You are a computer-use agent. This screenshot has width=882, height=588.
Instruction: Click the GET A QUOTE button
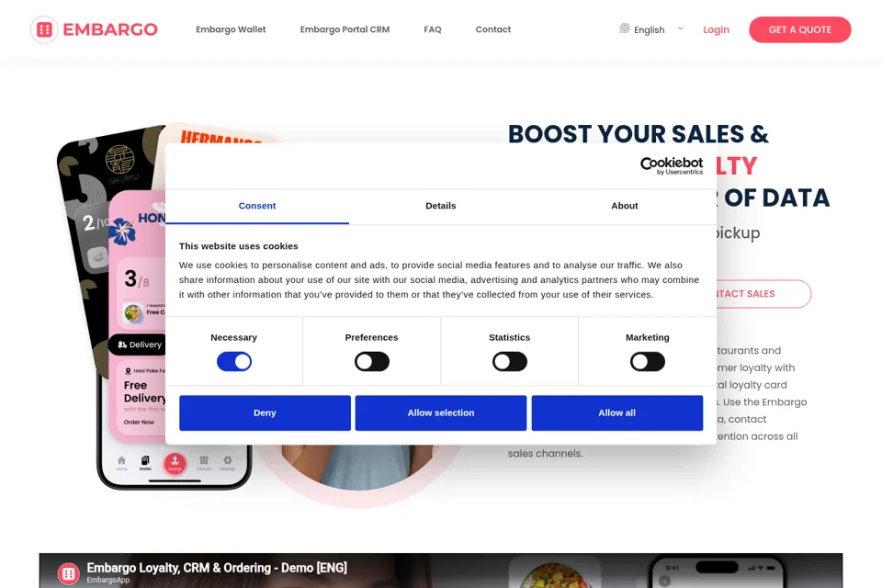(800, 29)
